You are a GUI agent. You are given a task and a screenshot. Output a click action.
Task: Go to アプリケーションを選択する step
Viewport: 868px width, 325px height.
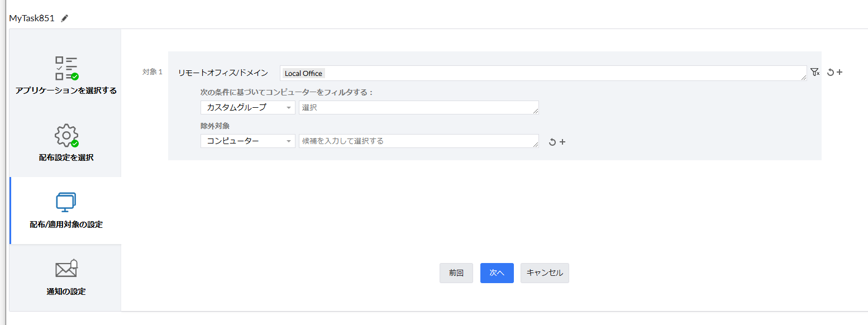[66, 90]
